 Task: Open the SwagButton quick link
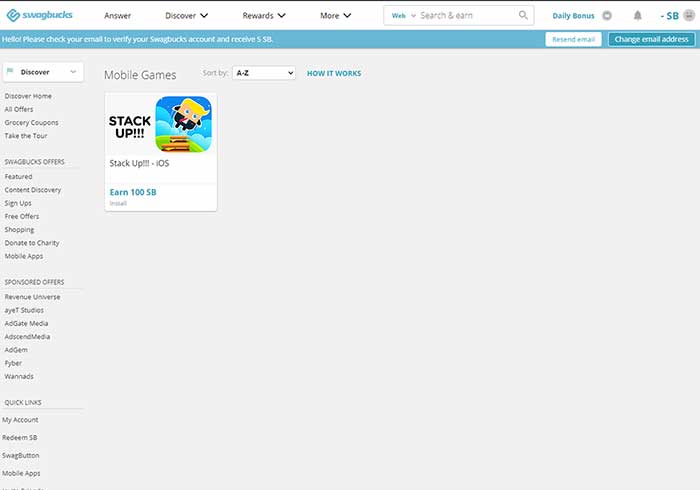tap(21, 456)
